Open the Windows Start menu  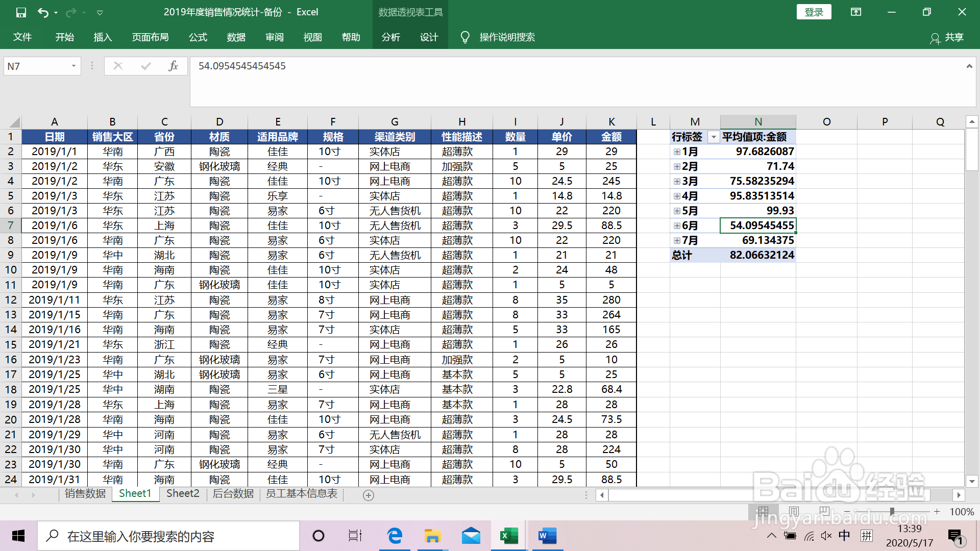[x=18, y=536]
